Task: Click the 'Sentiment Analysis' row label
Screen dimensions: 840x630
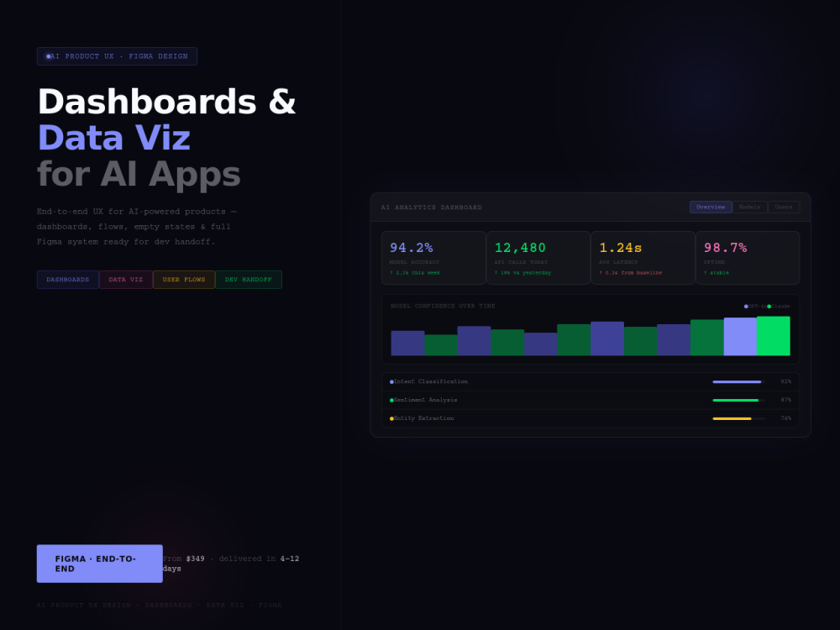Action: (x=425, y=400)
